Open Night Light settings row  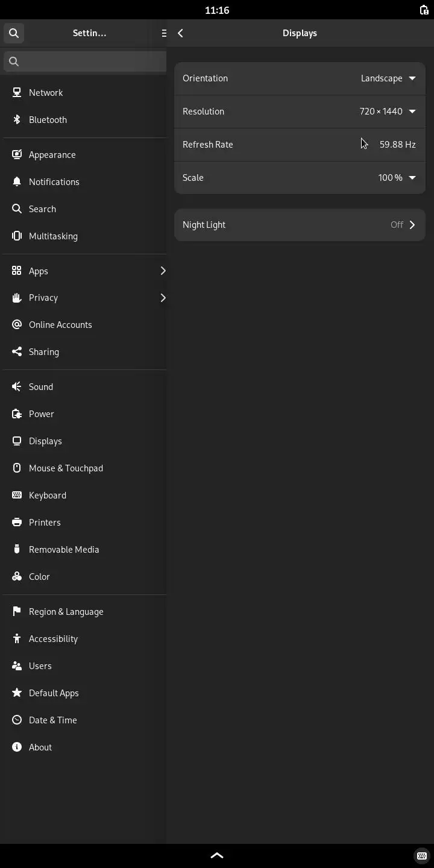click(300, 225)
